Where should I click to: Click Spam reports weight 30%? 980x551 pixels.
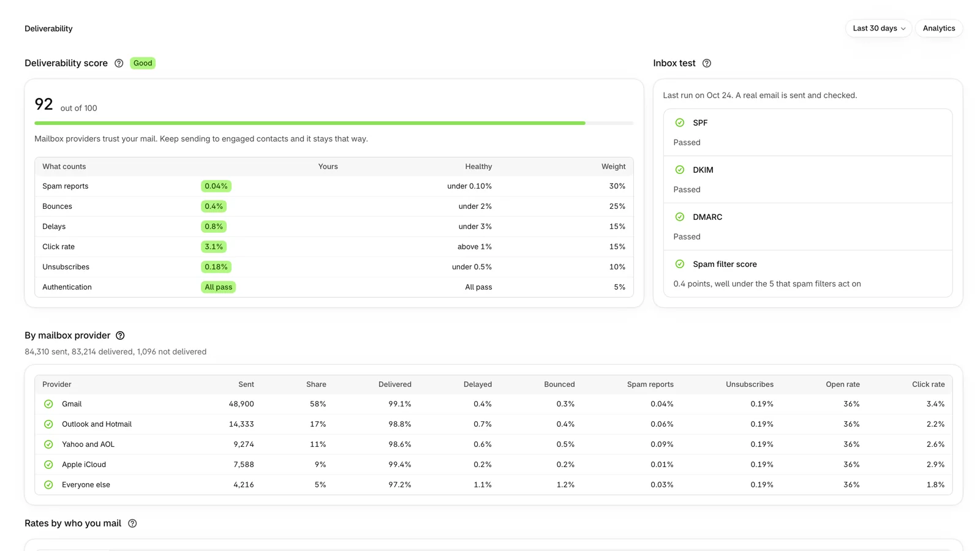click(x=617, y=186)
